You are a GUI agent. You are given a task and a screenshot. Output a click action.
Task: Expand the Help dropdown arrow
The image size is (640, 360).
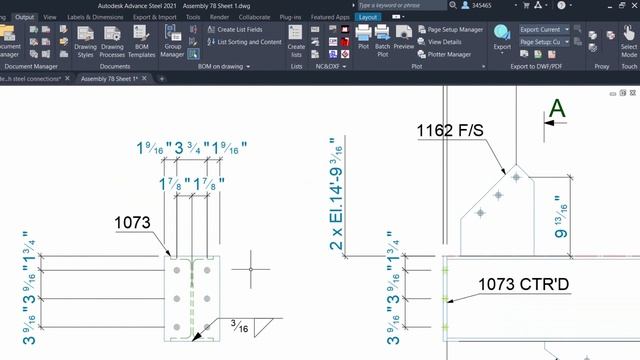tap(570, 5)
